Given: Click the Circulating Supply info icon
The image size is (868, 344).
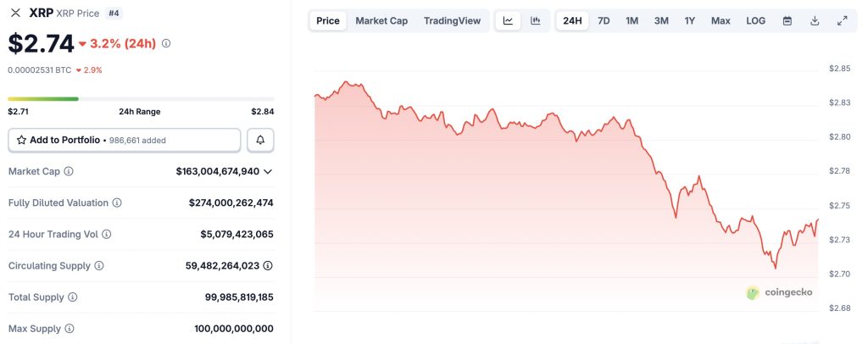Looking at the screenshot, I should pos(99,266).
